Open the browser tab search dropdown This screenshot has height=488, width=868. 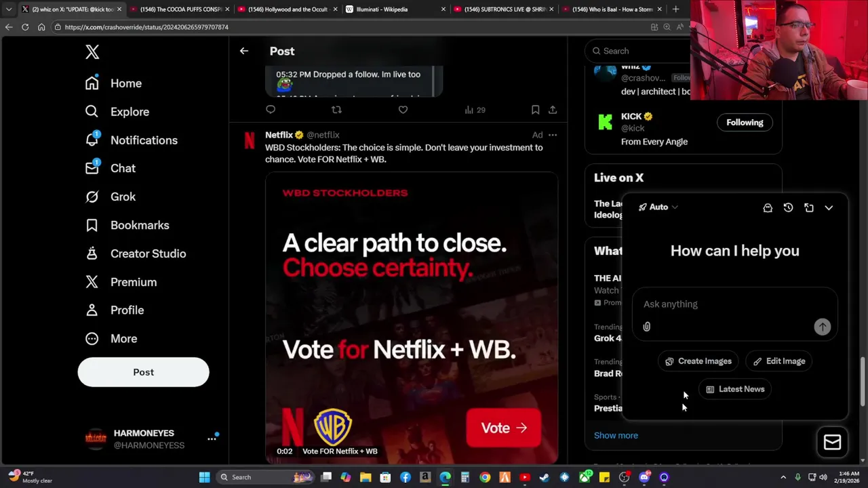click(x=8, y=9)
